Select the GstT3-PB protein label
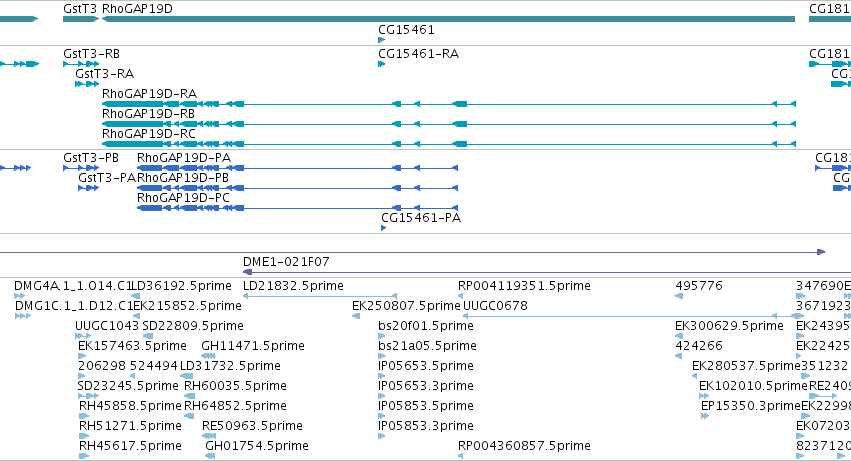This screenshot has height=461, width=851. pyautogui.click(x=91, y=158)
